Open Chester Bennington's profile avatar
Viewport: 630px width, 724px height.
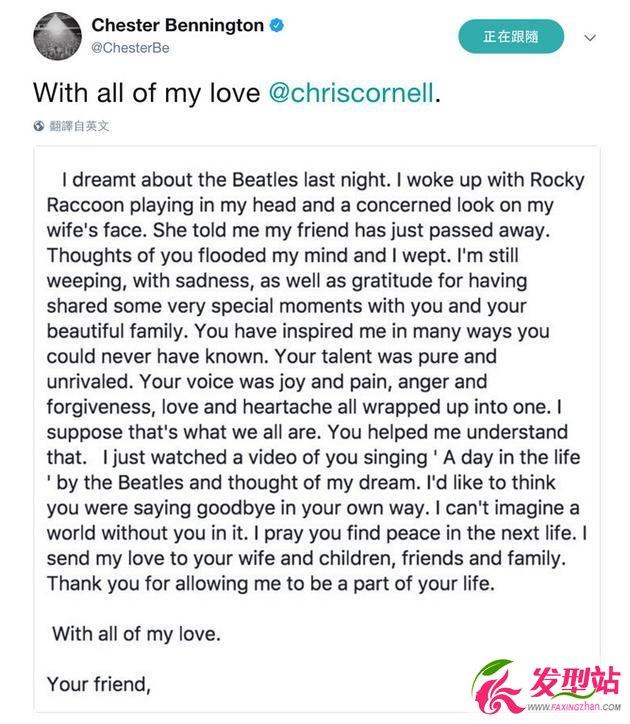coord(58,37)
